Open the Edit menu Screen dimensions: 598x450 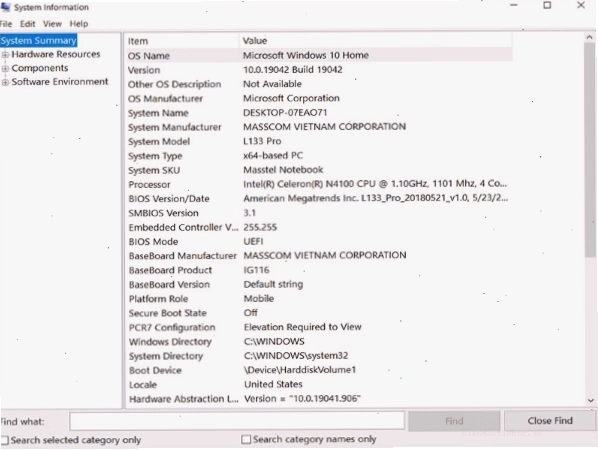27,24
